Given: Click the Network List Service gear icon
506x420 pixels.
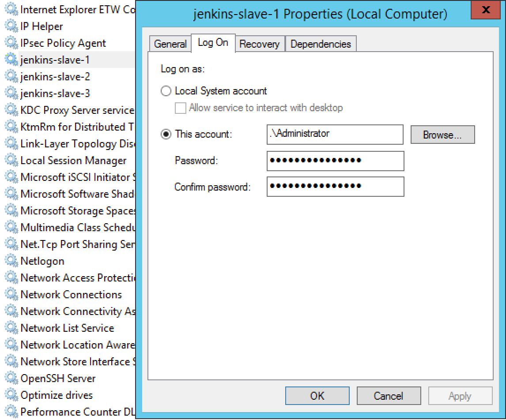Looking at the screenshot, I should 11,328.
